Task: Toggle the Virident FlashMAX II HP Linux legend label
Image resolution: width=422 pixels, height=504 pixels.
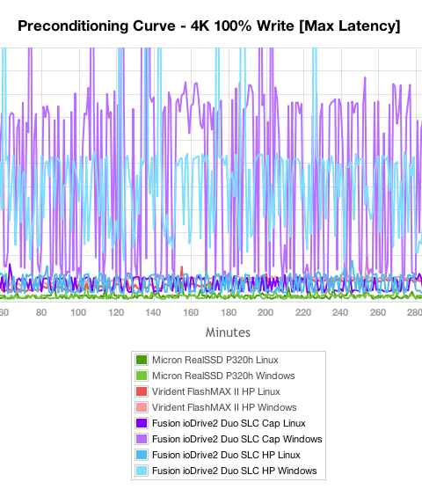Action: coord(215,391)
